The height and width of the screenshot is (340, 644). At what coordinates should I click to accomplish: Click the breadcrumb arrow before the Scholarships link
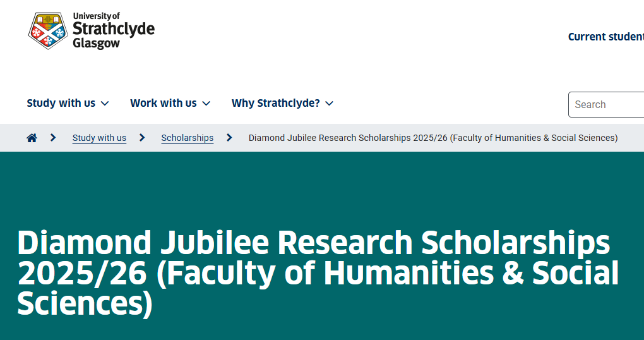point(143,138)
